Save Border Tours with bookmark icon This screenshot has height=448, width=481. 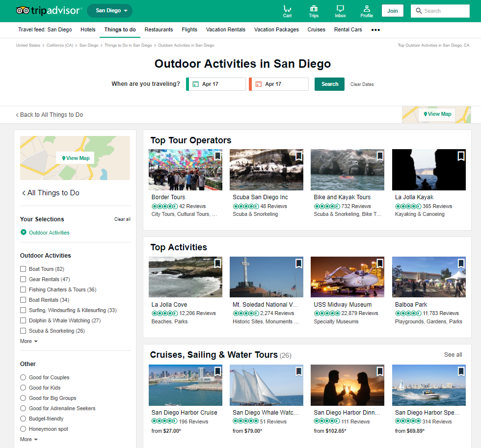(x=218, y=156)
